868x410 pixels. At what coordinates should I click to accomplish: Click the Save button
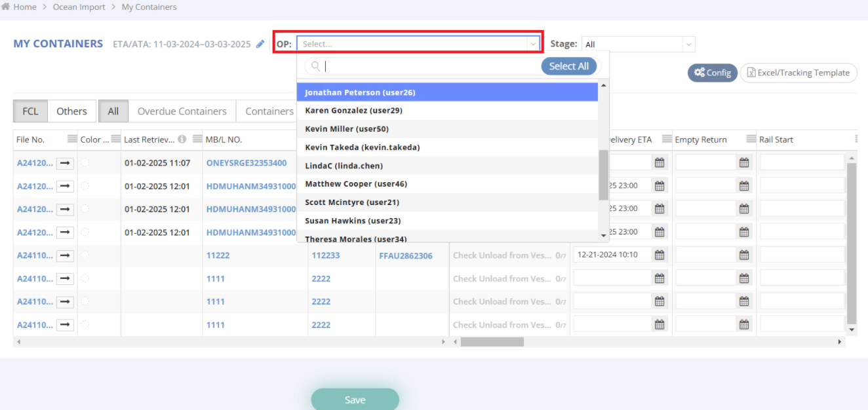tap(355, 400)
